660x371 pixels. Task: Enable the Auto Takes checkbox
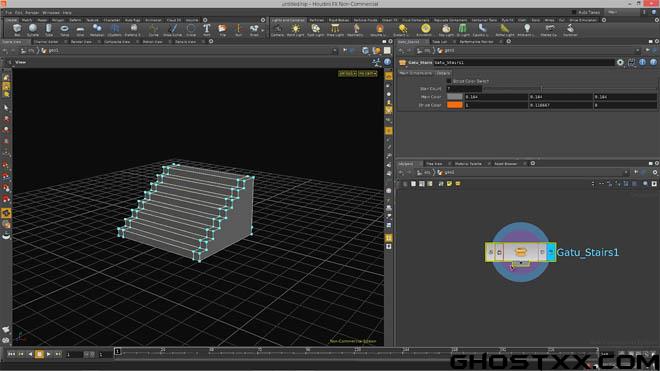[574, 12]
